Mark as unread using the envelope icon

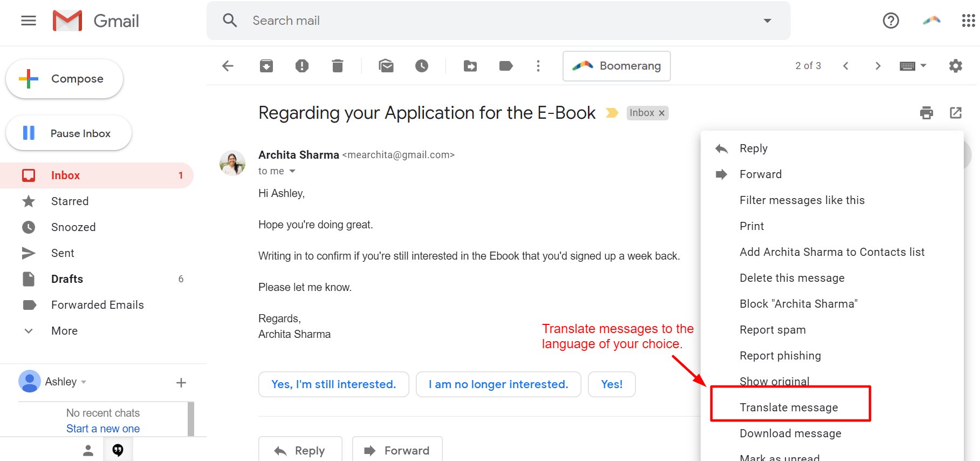coord(386,66)
